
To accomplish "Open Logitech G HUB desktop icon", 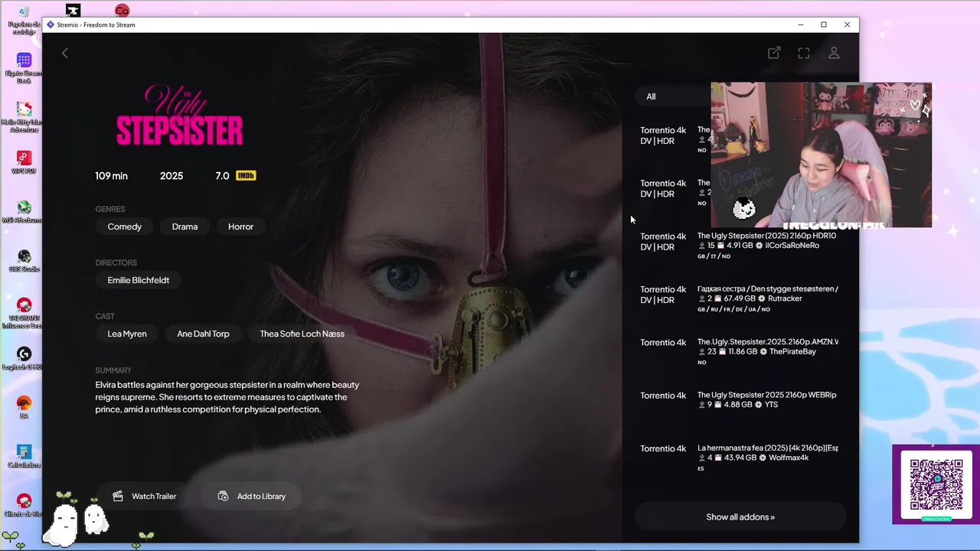I will click(x=24, y=360).
